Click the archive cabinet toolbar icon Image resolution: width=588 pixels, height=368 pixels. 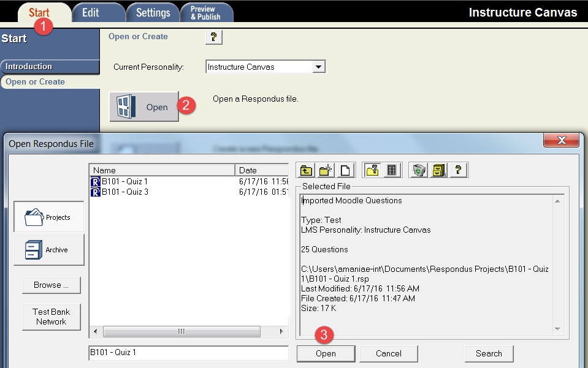[x=438, y=171]
